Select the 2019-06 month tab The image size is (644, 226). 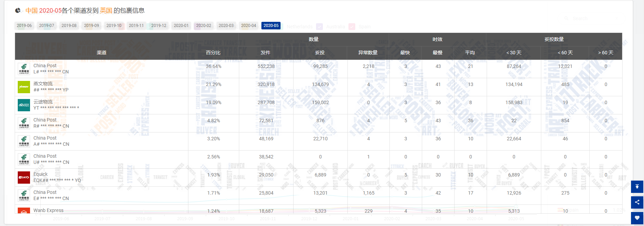click(x=24, y=26)
